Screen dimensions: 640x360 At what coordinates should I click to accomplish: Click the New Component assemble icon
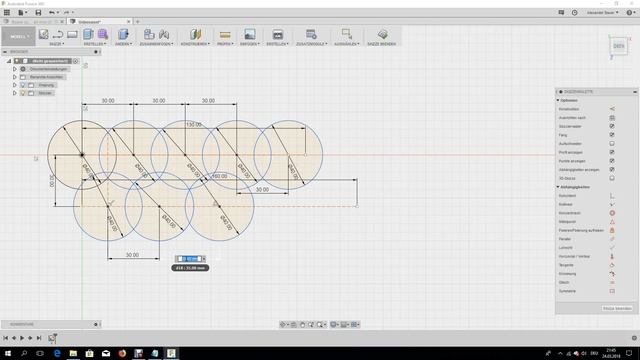point(149,34)
